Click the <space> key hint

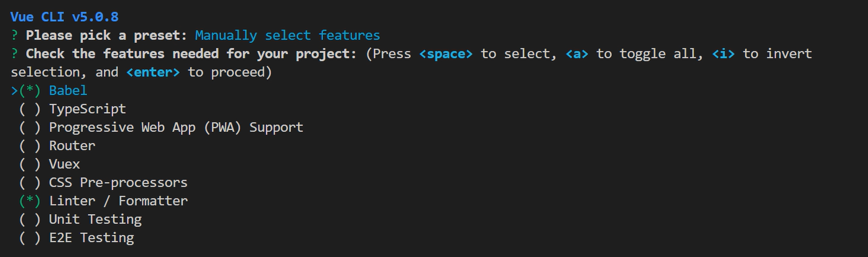[446, 54]
